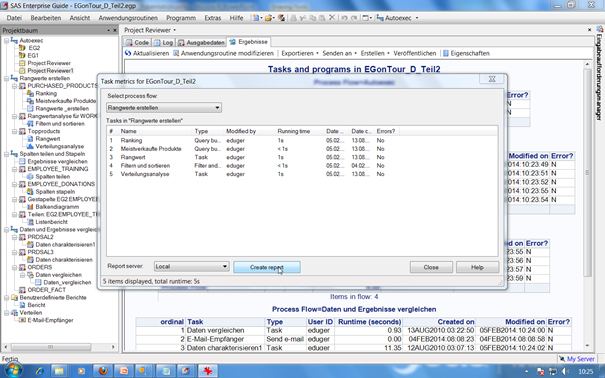Image resolution: width=605 pixels, height=378 pixels.
Task: Click the Help button in Task metrics dialog
Action: tap(477, 267)
